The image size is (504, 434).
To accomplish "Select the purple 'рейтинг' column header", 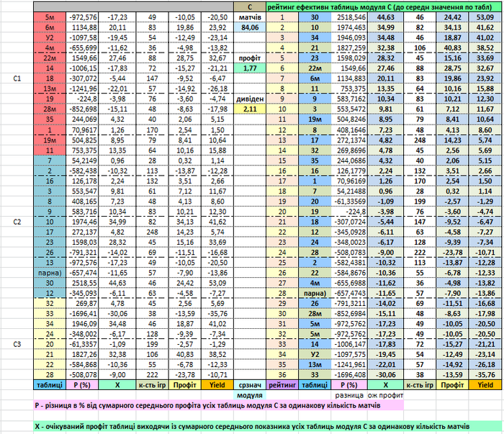I will pyautogui.click(x=282, y=385).
